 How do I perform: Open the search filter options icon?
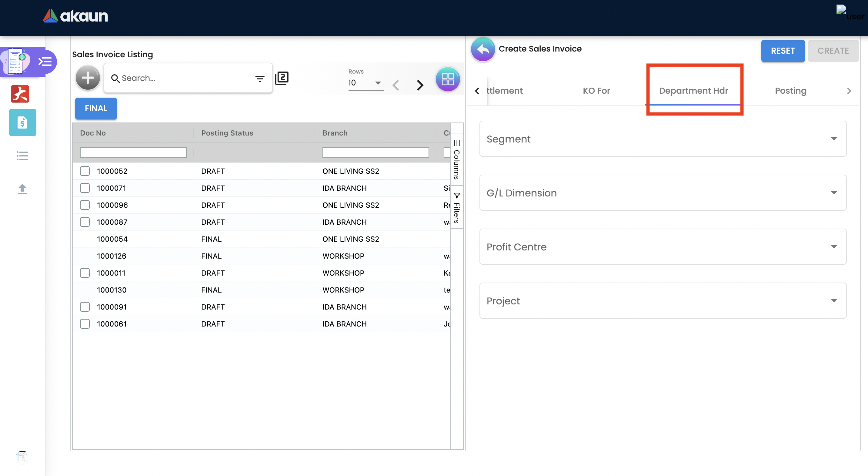(x=259, y=79)
